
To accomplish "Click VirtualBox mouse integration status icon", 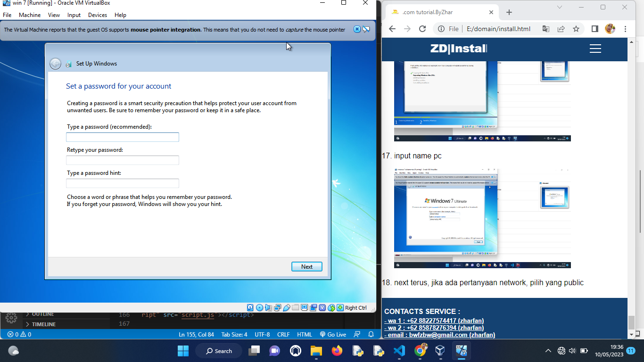I will 331,308.
